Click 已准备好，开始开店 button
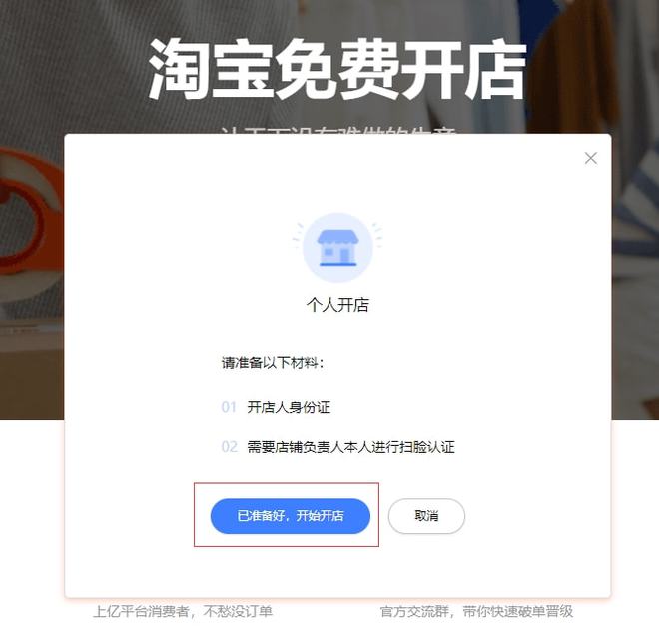Screen dimensions: 659x644 click(290, 516)
